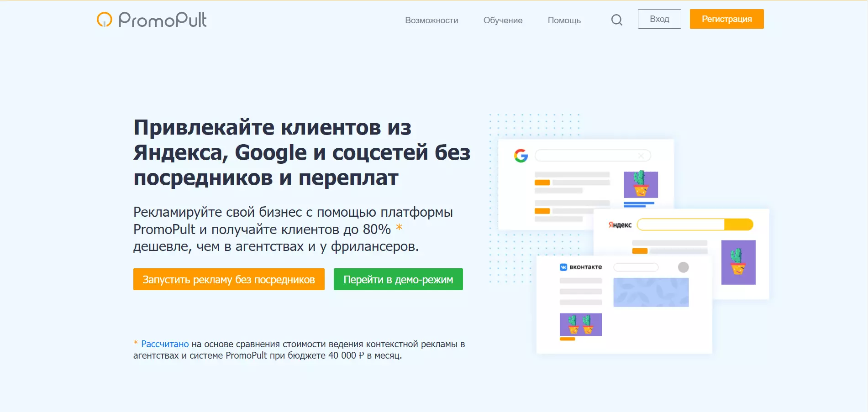Click Запустить рекламу без посредников button

point(229,279)
